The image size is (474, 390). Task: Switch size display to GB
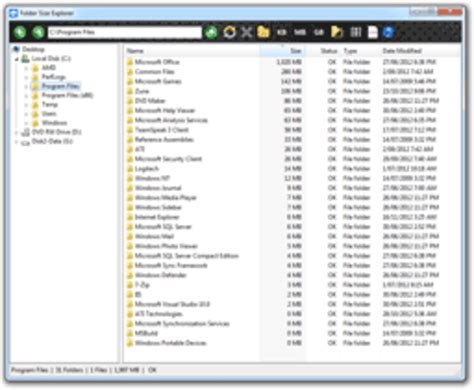pyautogui.click(x=319, y=32)
